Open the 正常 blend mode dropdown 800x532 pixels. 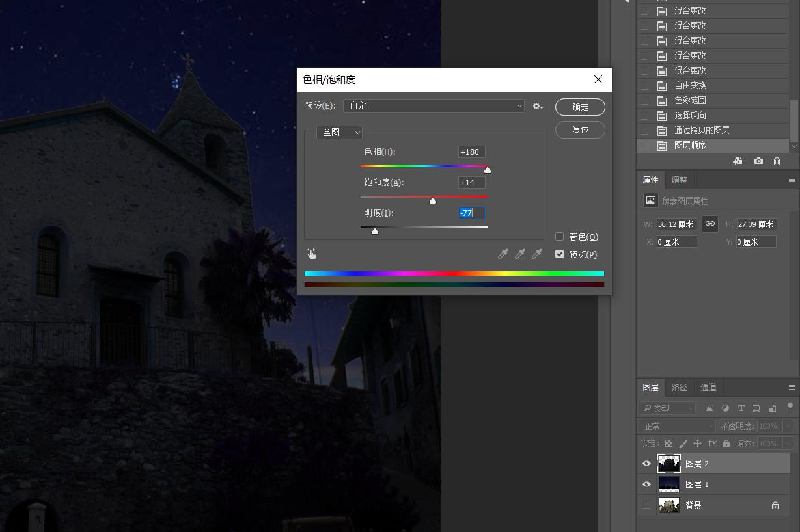pyautogui.click(x=677, y=426)
